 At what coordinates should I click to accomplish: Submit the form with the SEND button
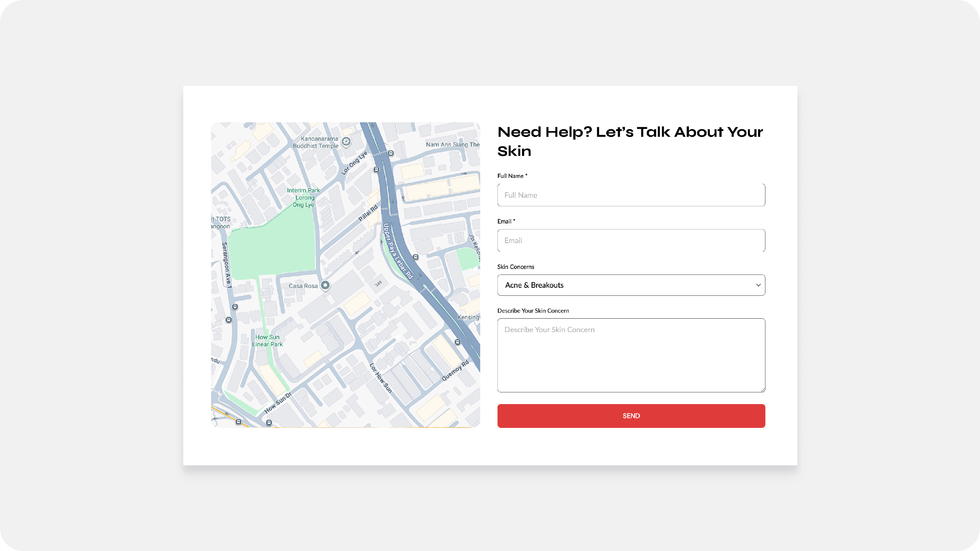[631, 416]
